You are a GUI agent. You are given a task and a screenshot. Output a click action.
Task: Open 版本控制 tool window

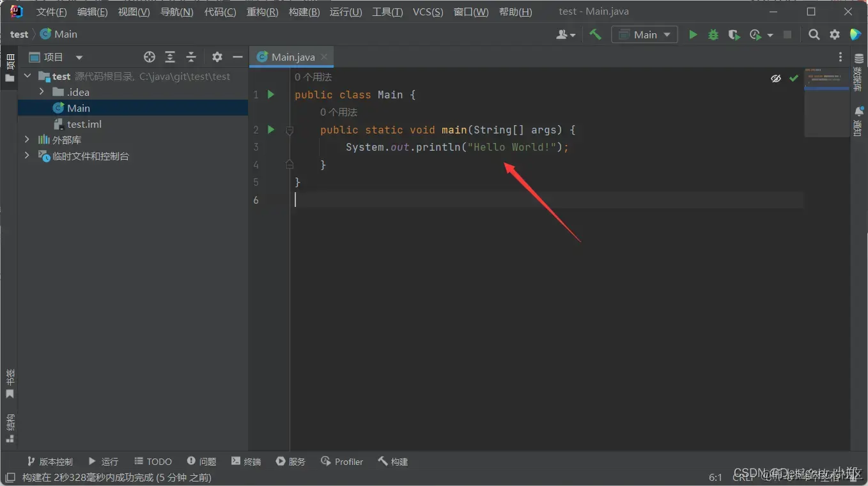(50, 461)
